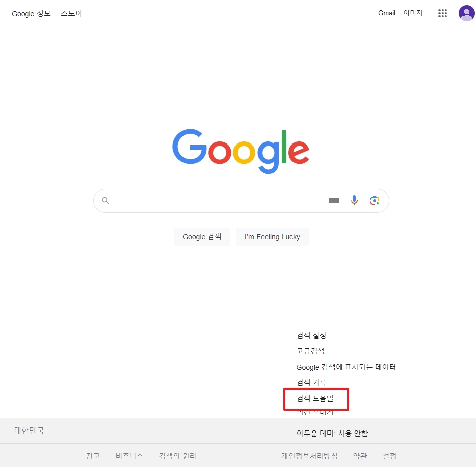476x467 pixels.
Task: Select 검색 설정 menu entry
Action: 311,335
